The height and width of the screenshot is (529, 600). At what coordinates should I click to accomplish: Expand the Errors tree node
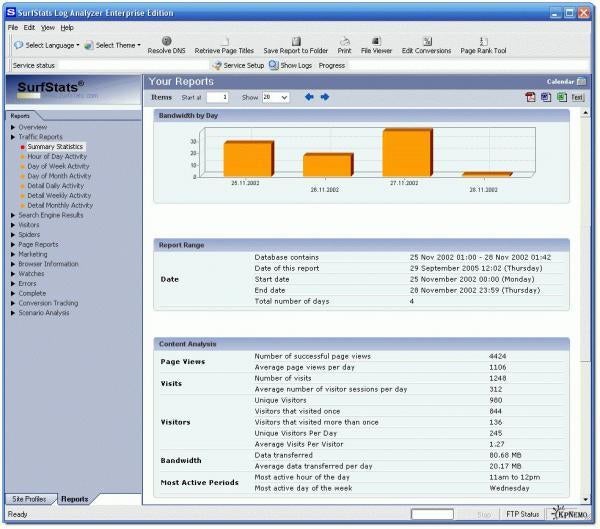coord(13,284)
